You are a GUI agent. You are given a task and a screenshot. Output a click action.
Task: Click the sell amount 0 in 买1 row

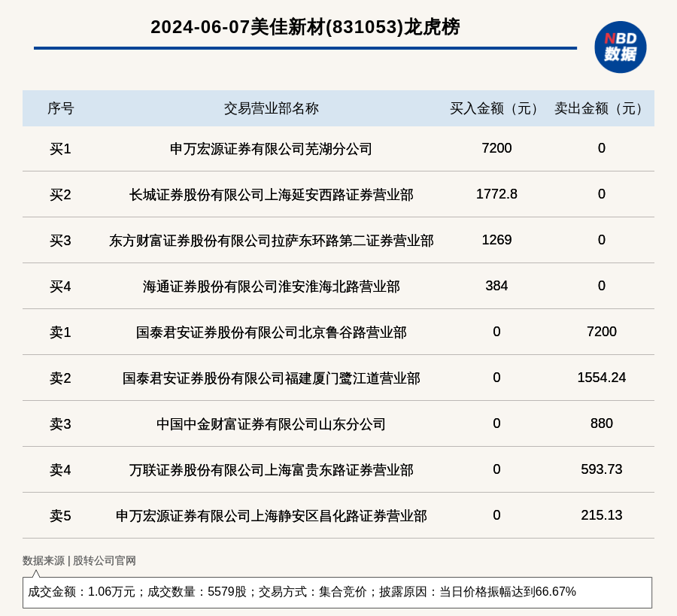(x=602, y=148)
